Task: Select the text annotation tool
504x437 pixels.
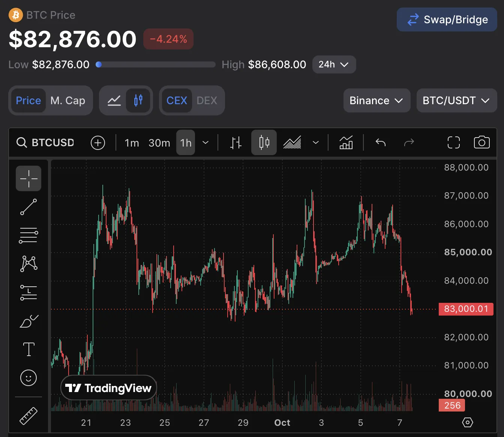Action: [x=28, y=349]
